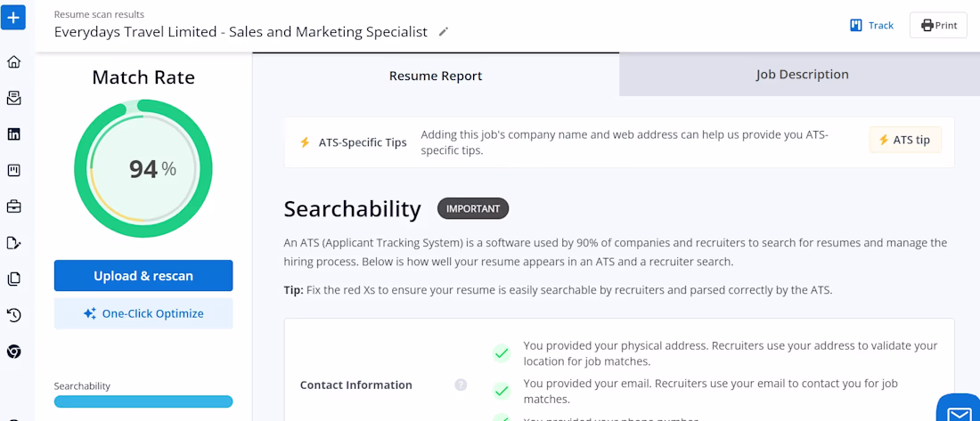Edit scan title with pencil icon
This screenshot has width=980, height=421.
click(x=444, y=32)
